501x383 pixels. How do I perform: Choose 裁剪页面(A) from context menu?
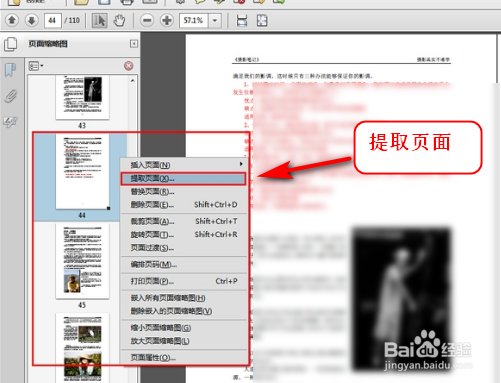(184, 221)
